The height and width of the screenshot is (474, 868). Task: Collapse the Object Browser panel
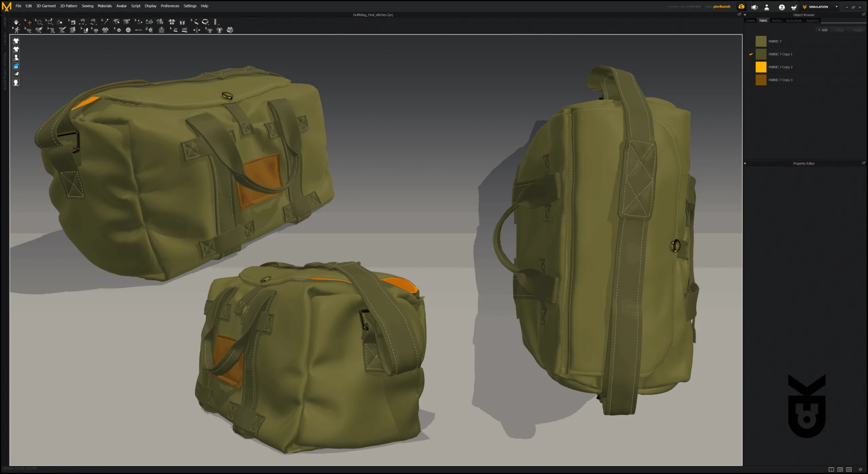[x=745, y=15]
